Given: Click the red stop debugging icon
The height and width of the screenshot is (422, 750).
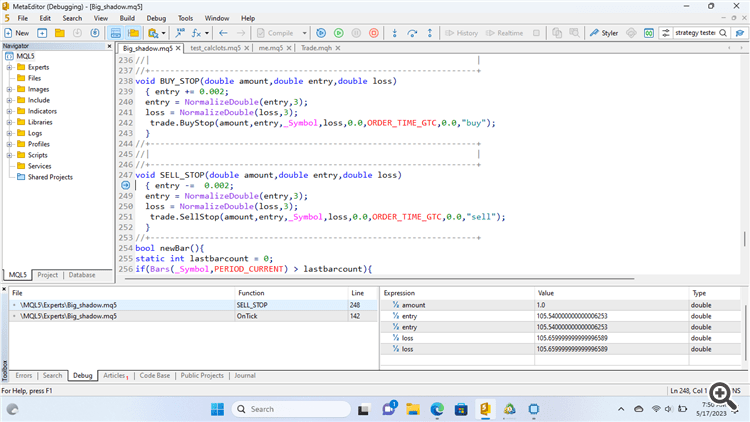Looking at the screenshot, I should pos(374,33).
